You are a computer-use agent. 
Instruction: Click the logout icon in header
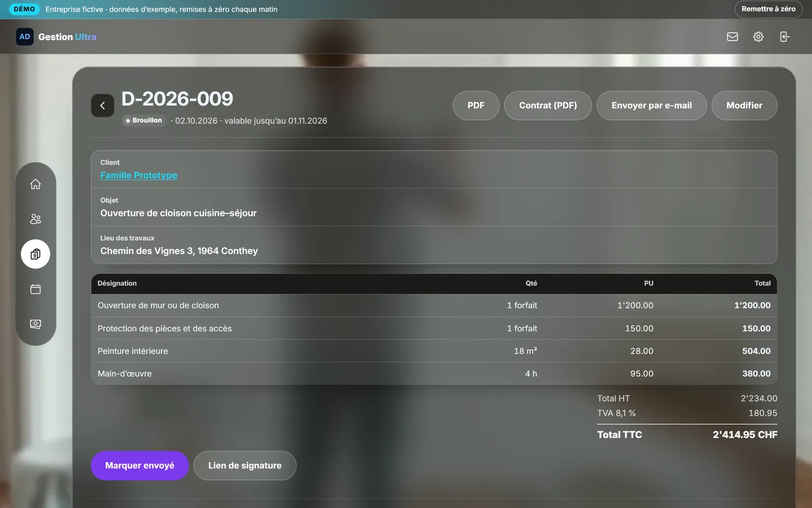(785, 37)
